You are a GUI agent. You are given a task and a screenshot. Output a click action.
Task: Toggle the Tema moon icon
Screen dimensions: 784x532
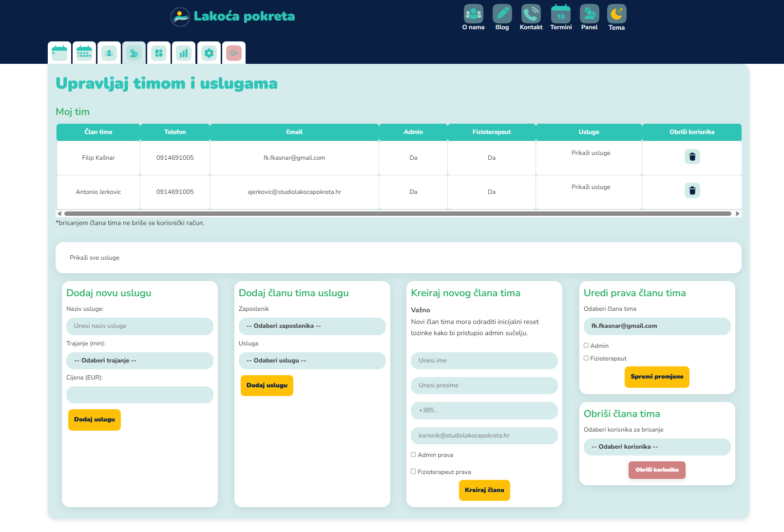(616, 14)
